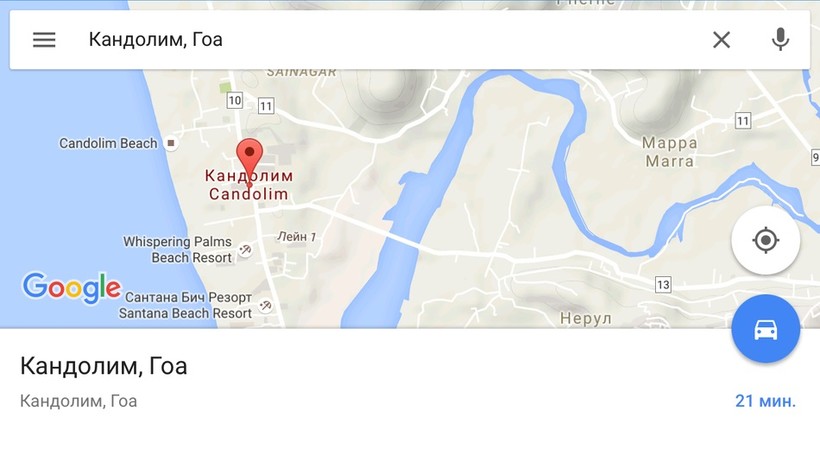Image resolution: width=820 pixels, height=461 pixels.
Task: Click the Candolim Beach marker icon
Action: coord(170,143)
